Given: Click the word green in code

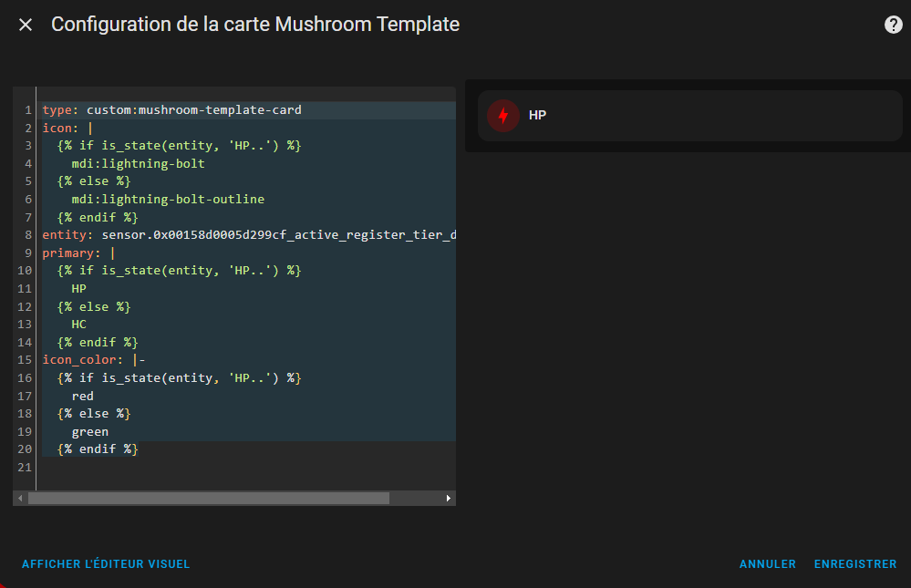Looking at the screenshot, I should click(x=90, y=432).
